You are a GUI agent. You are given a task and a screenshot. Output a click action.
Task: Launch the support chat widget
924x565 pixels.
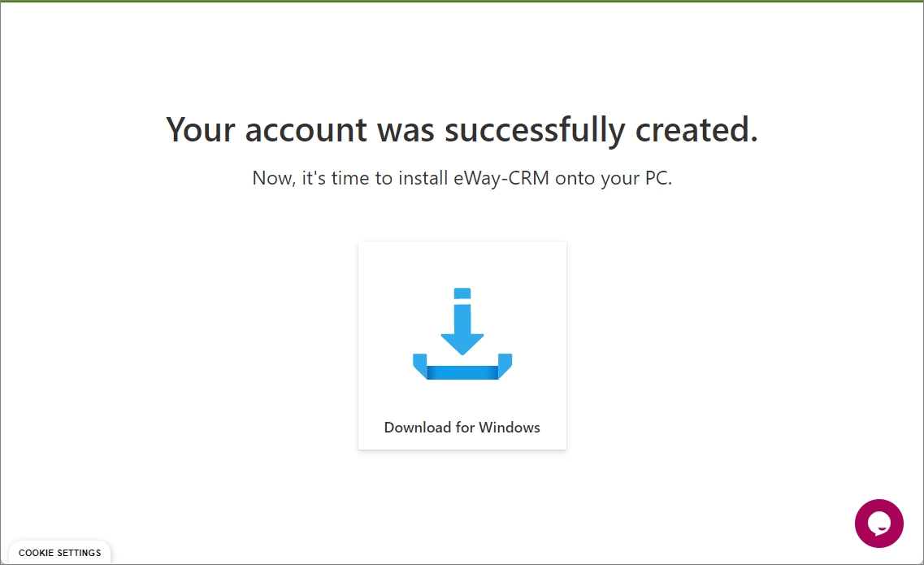pos(878,524)
